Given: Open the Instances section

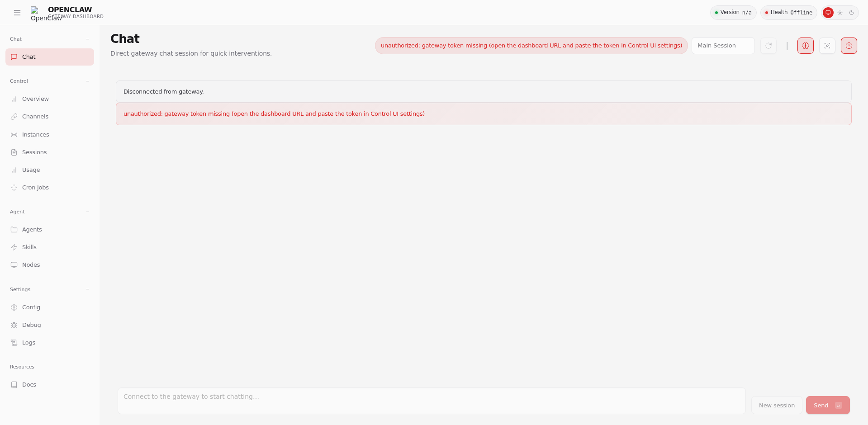Looking at the screenshot, I should pos(36,134).
